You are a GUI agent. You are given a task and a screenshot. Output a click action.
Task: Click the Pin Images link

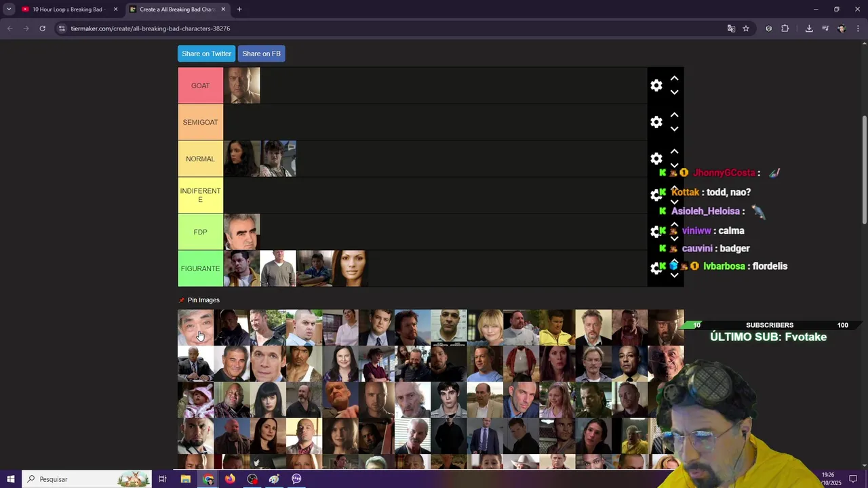[203, 300]
